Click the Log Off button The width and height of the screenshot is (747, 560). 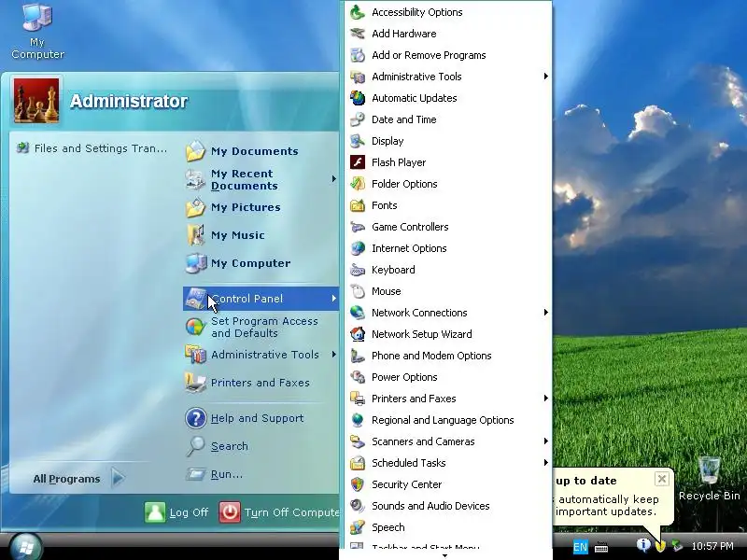tap(176, 512)
